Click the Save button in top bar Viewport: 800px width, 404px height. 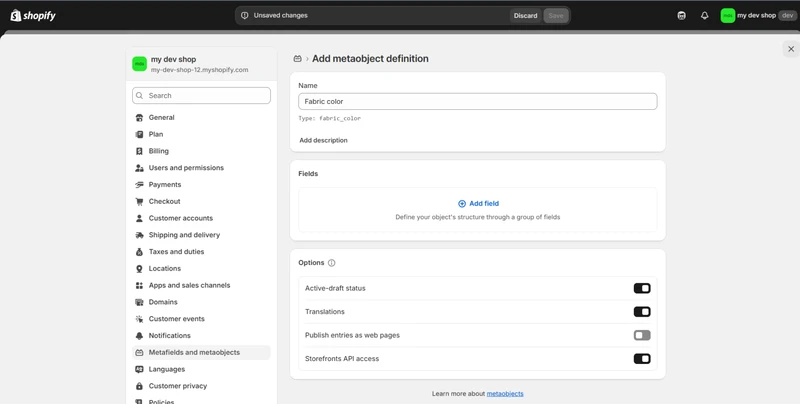coord(556,15)
